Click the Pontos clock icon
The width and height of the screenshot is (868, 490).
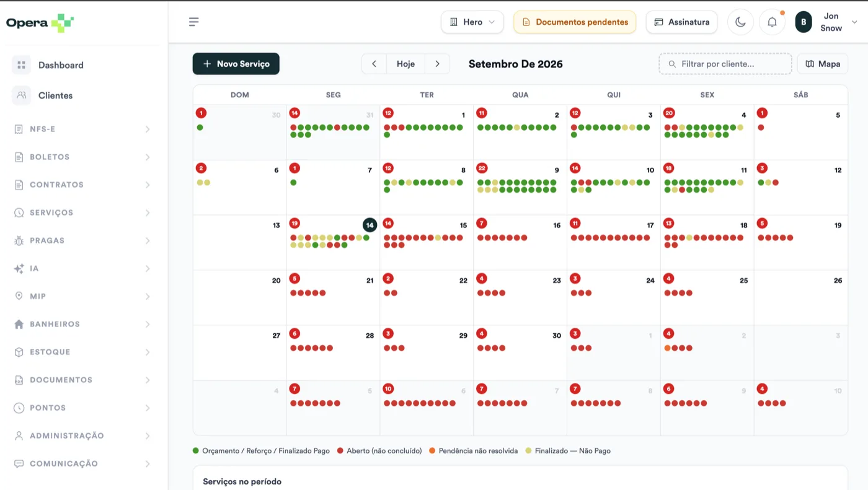(x=19, y=408)
